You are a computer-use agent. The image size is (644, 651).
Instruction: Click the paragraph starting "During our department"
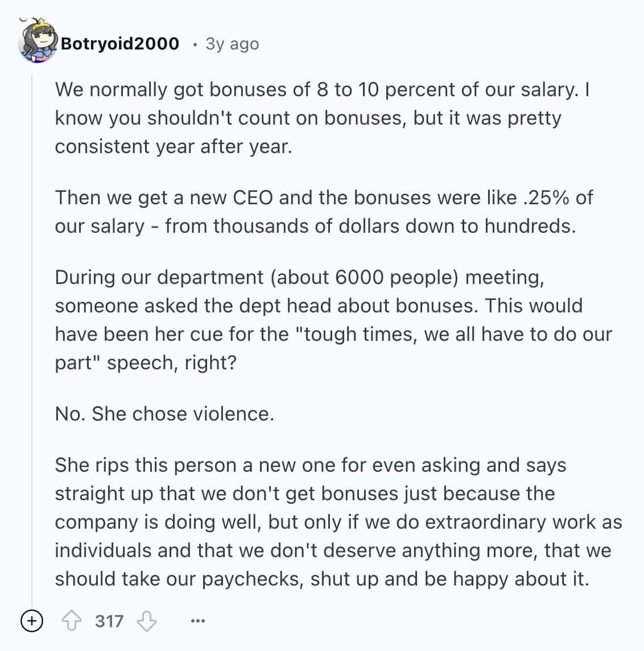point(333,320)
